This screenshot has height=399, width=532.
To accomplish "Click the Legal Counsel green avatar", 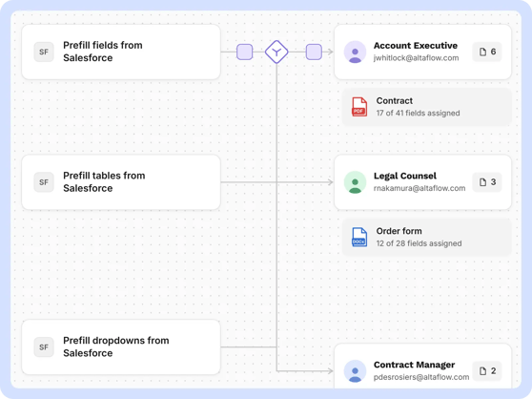I will click(x=355, y=182).
